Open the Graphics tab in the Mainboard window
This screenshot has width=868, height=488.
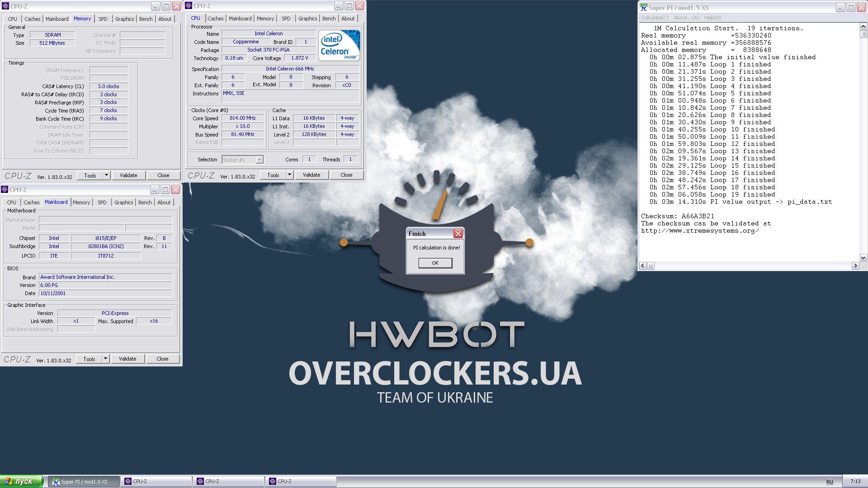pos(124,202)
